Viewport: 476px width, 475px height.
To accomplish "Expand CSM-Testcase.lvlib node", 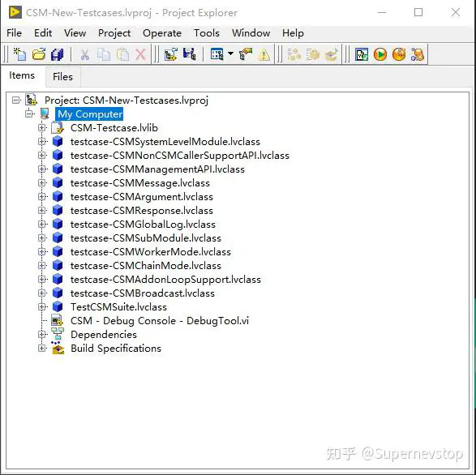I will pyautogui.click(x=42, y=128).
